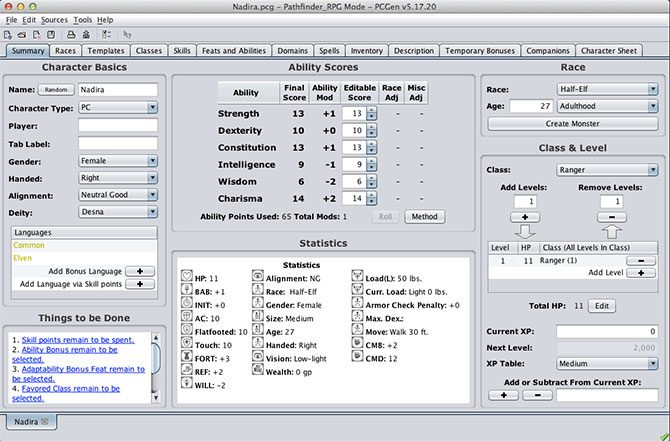
Task: Click the ability score Method button
Action: pos(424,217)
